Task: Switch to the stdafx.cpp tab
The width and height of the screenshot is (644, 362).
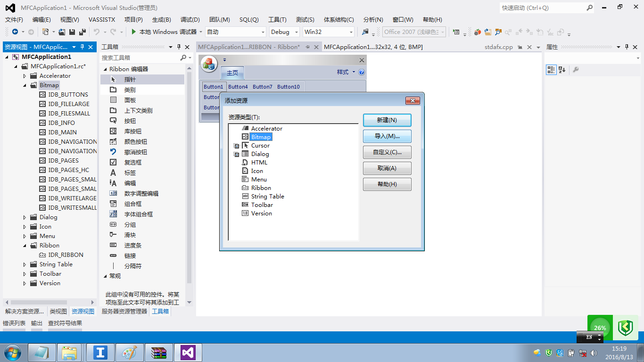Action: pos(498,47)
